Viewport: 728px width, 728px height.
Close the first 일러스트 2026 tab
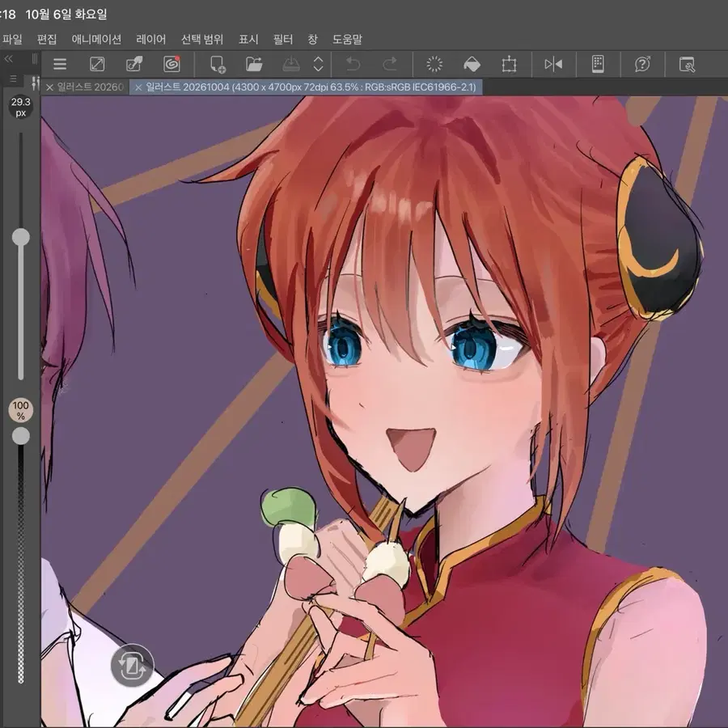pos(49,87)
